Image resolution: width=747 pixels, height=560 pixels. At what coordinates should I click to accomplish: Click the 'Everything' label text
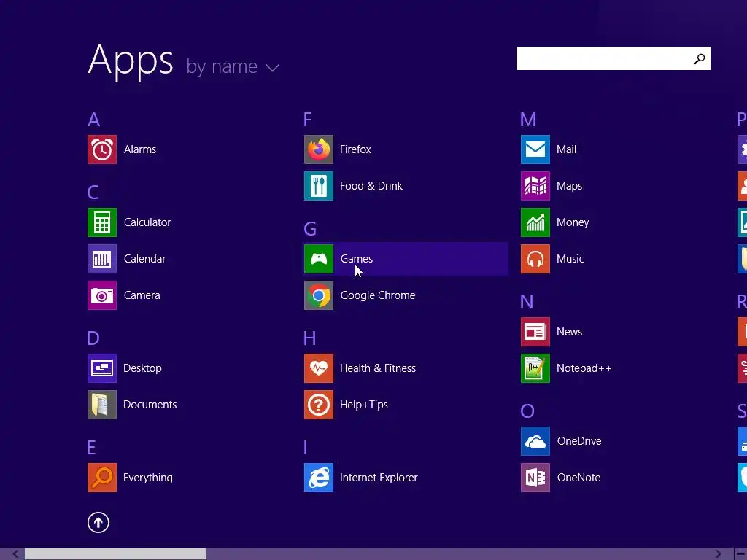tap(148, 478)
